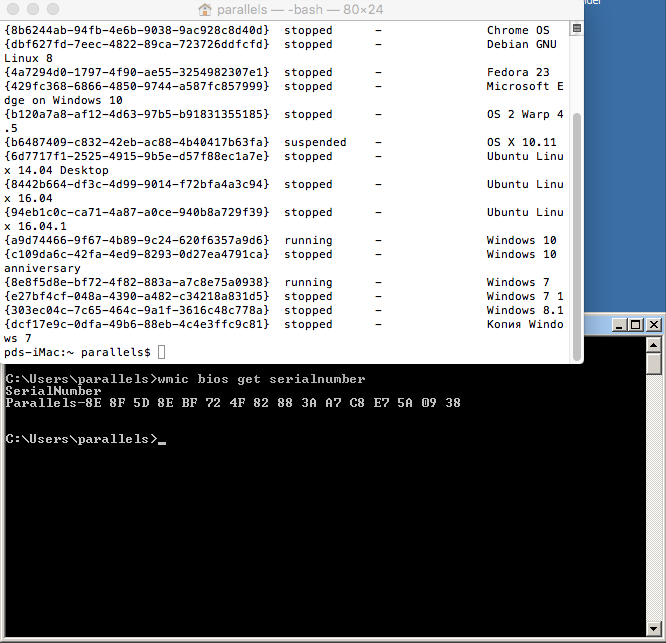Click UUID {4a7294d0-1797-4f90-ae55-3254982307e1}
This screenshot has width=666, height=643.
pos(137,72)
